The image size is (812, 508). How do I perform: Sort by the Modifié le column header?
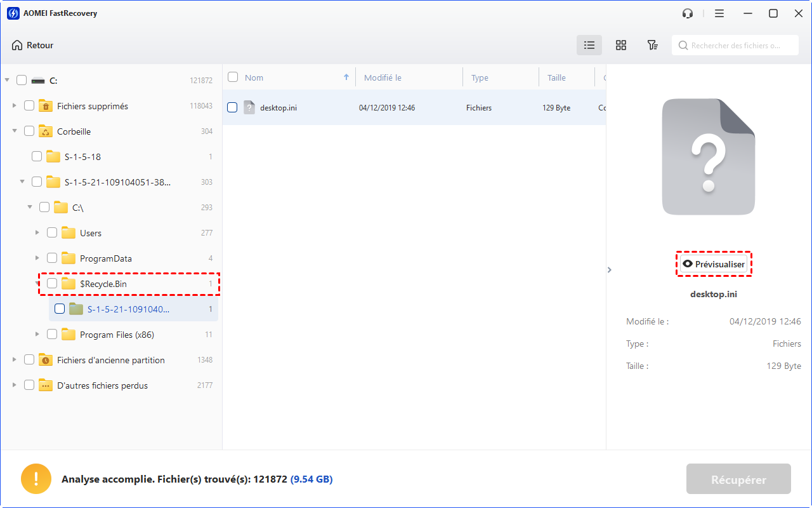pos(383,77)
